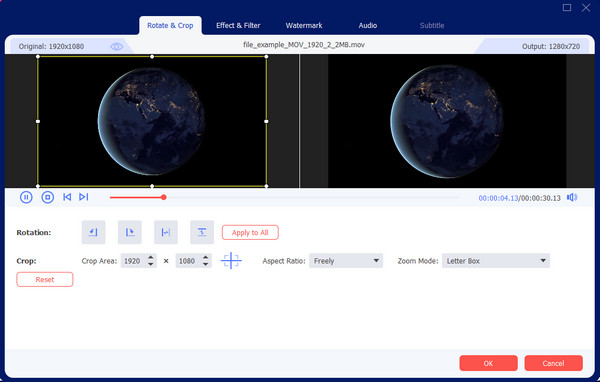
Task: Rotate video right 90 degrees
Action: [x=130, y=232]
